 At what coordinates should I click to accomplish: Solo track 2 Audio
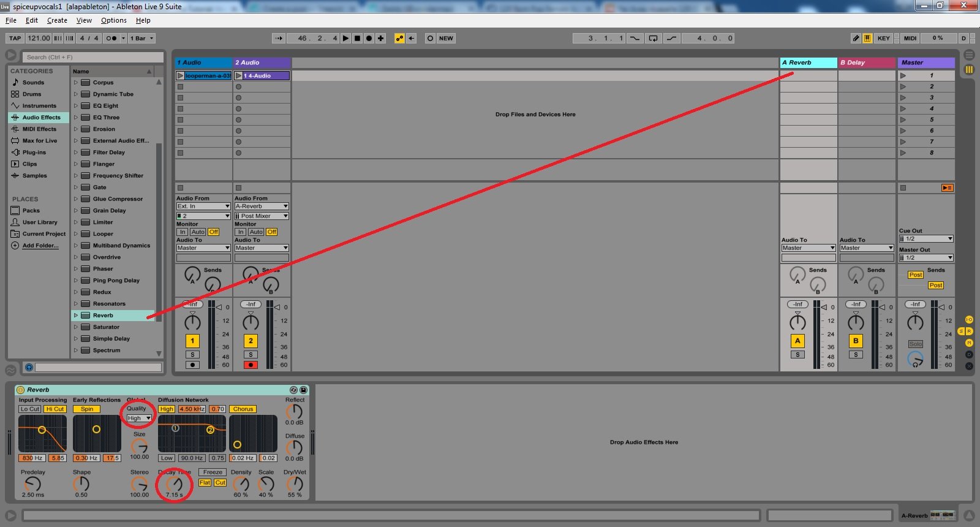pos(251,355)
